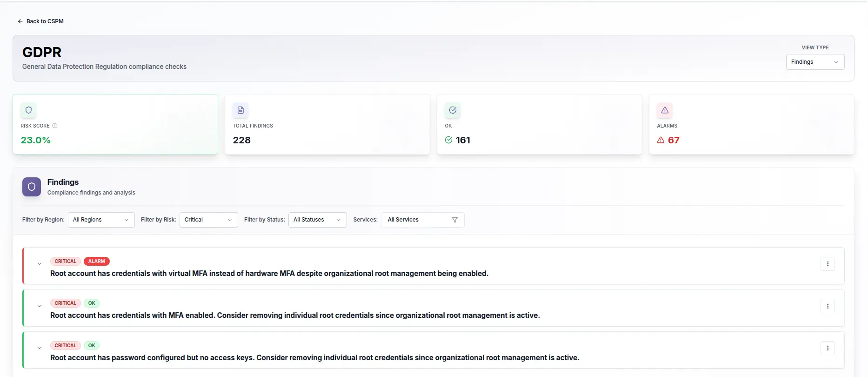Click the Risk Score shield icon
The height and width of the screenshot is (377, 868).
pyautogui.click(x=28, y=110)
